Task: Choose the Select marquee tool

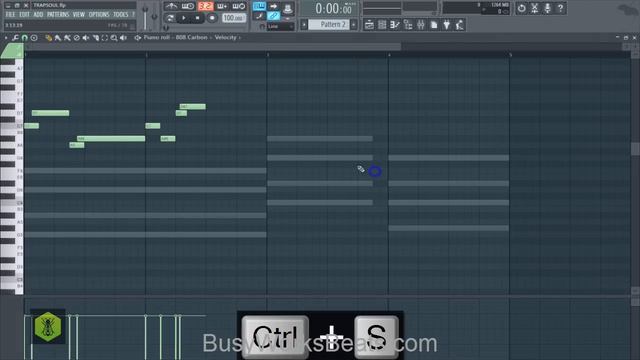Action: click(104, 38)
